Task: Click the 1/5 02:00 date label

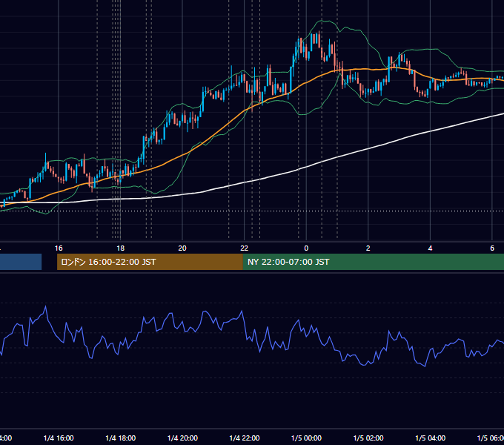Action: pos(368,438)
